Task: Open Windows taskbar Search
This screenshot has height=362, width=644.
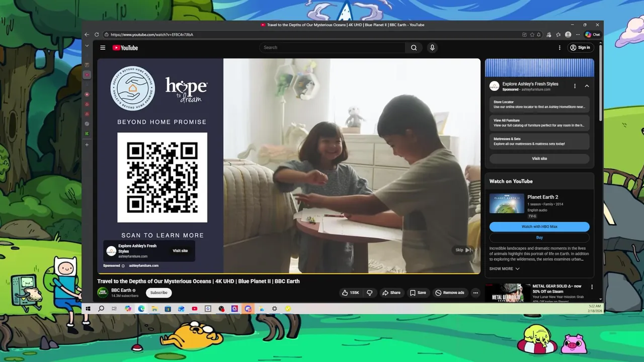Action: coord(101,309)
